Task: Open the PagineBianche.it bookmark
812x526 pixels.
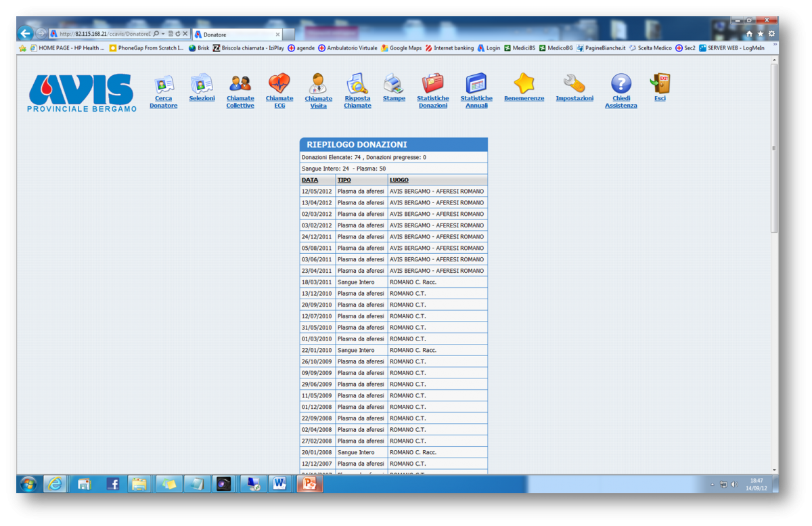Action: [601, 48]
